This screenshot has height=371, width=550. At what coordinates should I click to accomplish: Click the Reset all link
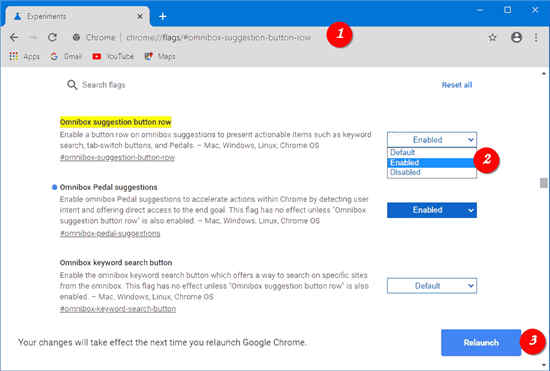pyautogui.click(x=457, y=85)
